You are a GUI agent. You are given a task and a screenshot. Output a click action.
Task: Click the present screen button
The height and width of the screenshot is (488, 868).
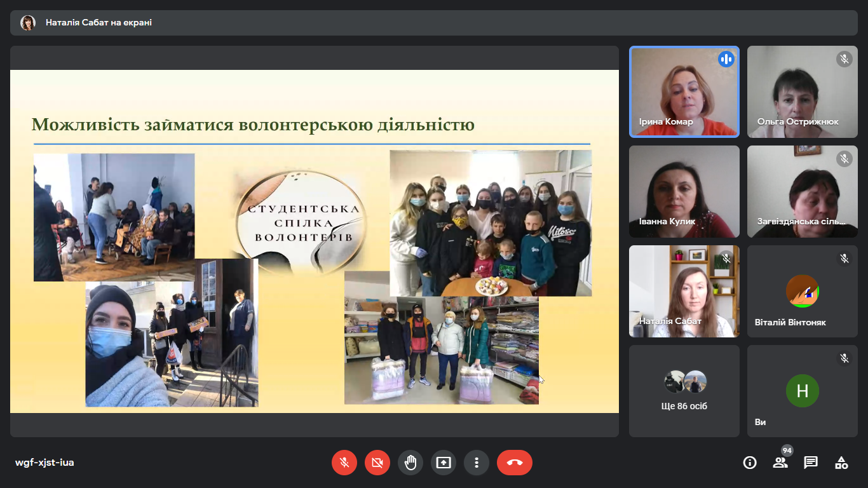(x=444, y=463)
